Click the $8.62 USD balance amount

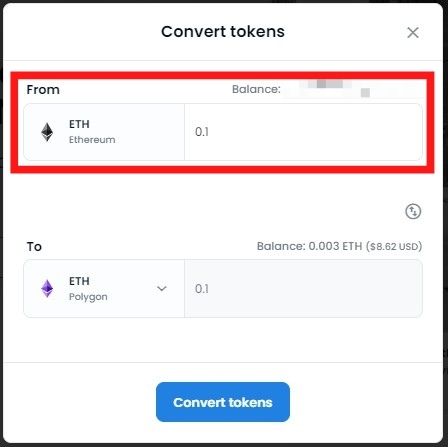[x=394, y=246]
